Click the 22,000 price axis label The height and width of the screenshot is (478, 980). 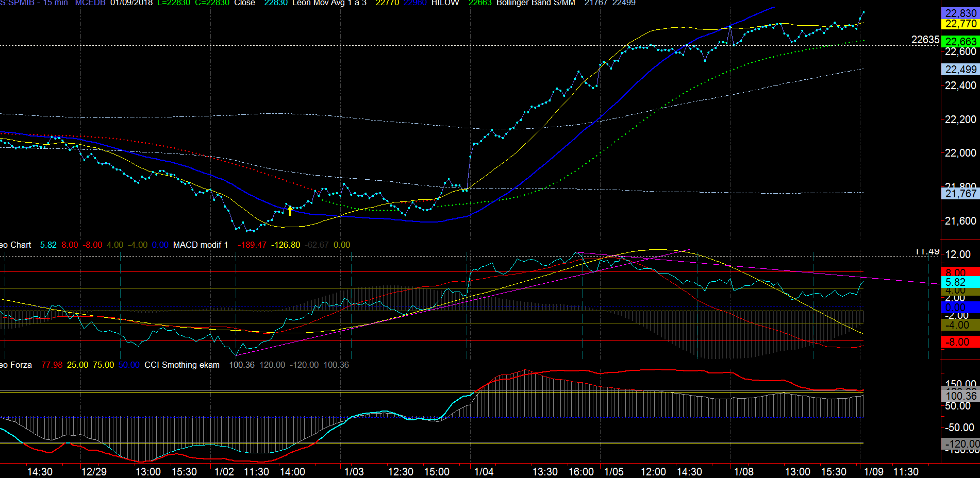pos(960,153)
